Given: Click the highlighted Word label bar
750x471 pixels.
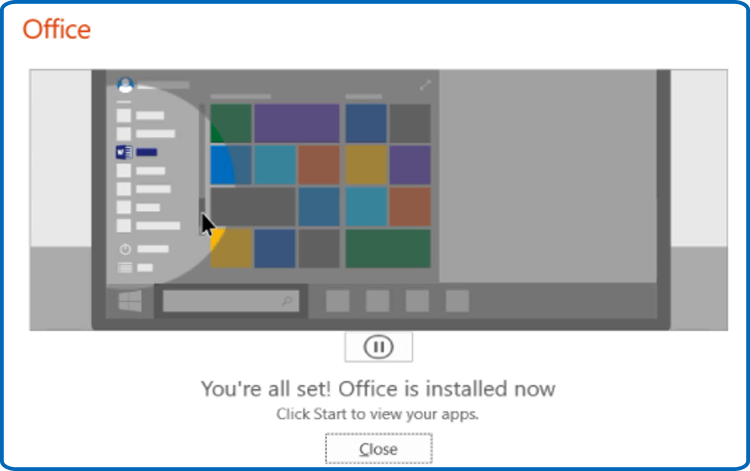Looking at the screenshot, I should click(x=146, y=152).
